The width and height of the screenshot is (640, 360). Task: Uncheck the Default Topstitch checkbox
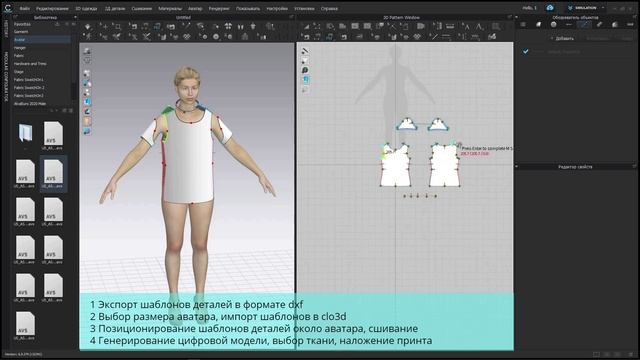click(526, 52)
